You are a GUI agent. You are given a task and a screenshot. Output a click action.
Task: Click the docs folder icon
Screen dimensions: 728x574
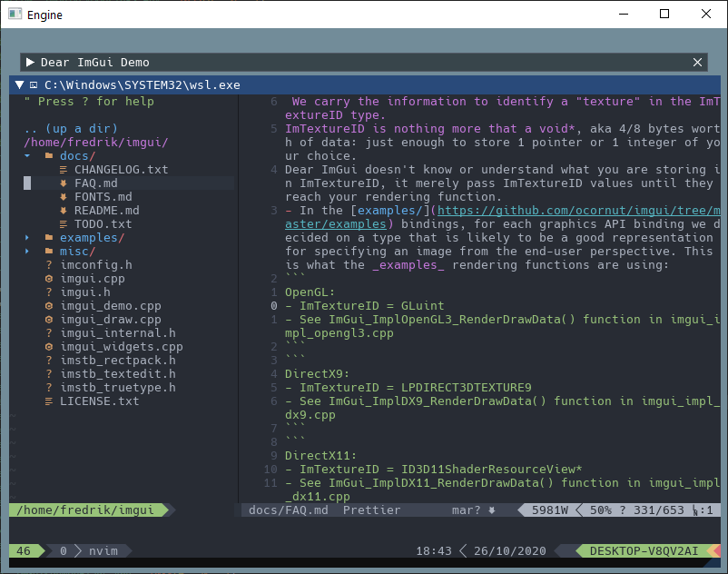tap(49, 156)
